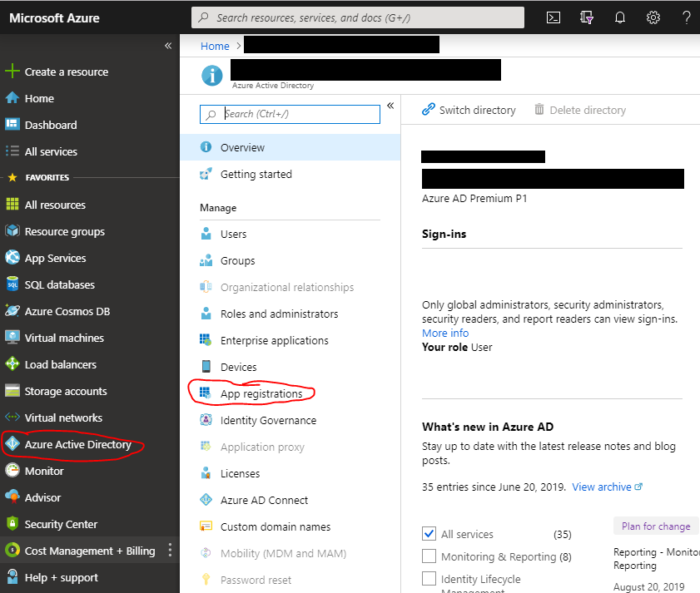The image size is (700, 593).
Task: Enable the Identity Lifecycle Management checkbox
Action: [429, 579]
